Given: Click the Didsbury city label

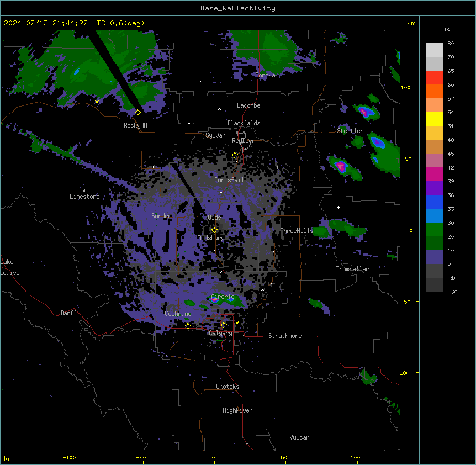Looking at the screenshot, I should click(211, 238).
